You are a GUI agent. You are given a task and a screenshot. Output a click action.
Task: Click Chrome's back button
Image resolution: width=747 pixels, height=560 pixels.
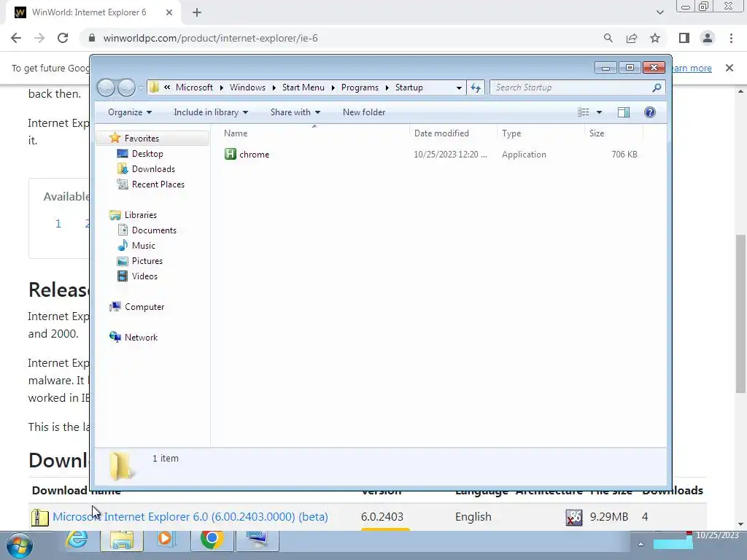tap(16, 38)
